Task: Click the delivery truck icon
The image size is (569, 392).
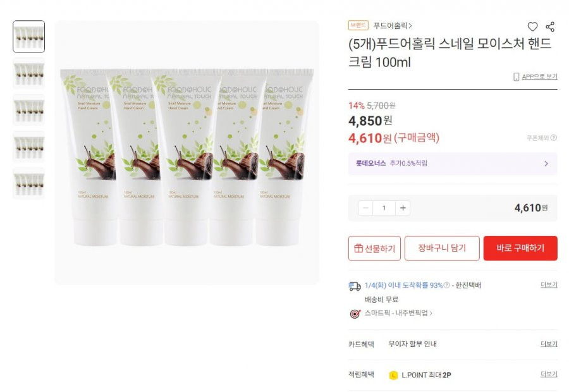Action: (x=355, y=286)
